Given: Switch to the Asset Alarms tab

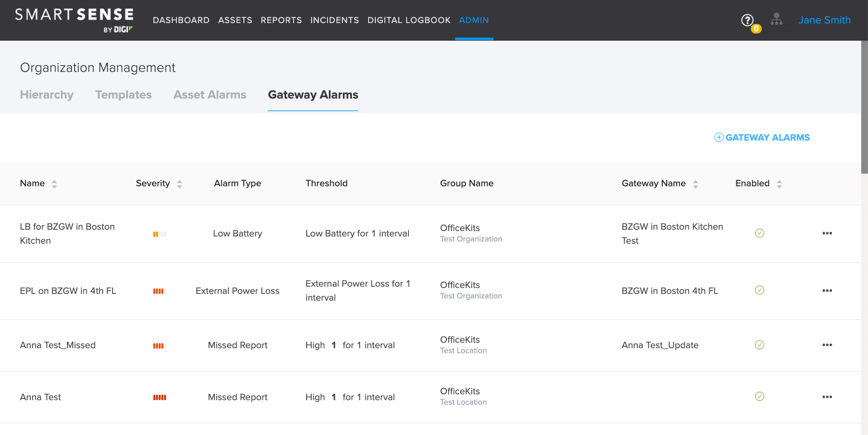Looking at the screenshot, I should click(210, 95).
